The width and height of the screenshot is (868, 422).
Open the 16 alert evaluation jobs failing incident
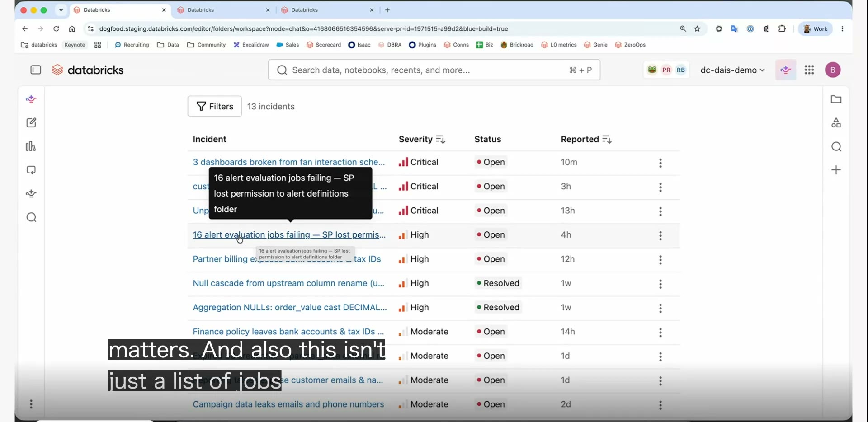point(289,235)
